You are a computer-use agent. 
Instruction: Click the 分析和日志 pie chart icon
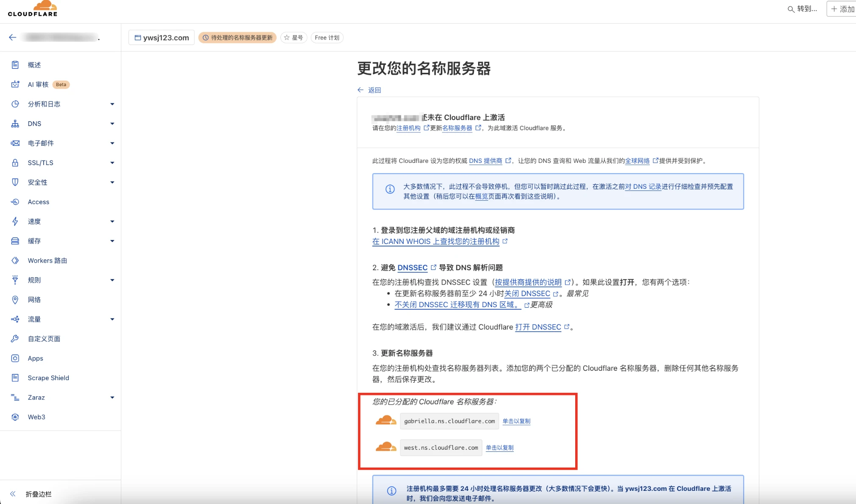(15, 104)
